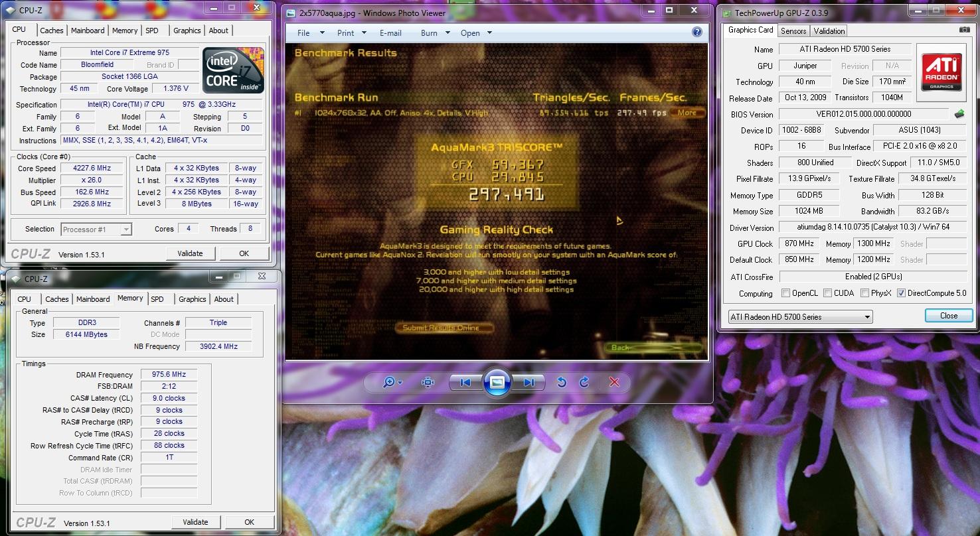
Task: Click GPU-Z camera screenshot icon
Action: coord(964,30)
